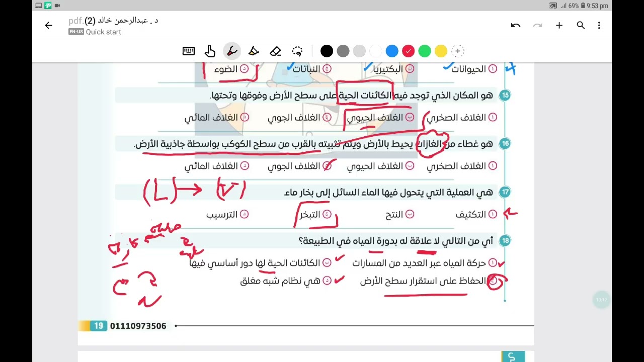Open the three-dot overflow menu
Image resolution: width=644 pixels, height=362 pixels.
click(599, 25)
